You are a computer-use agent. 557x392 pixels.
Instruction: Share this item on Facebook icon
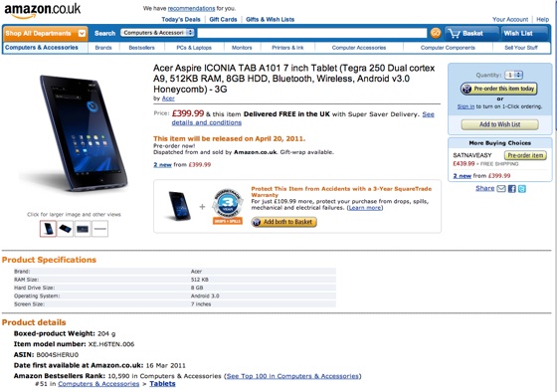click(x=512, y=189)
